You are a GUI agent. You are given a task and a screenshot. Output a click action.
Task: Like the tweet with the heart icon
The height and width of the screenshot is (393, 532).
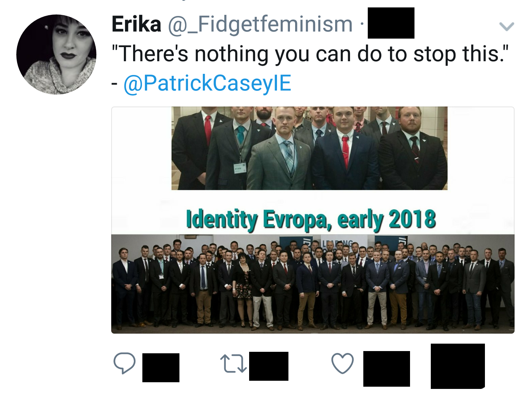(342, 363)
